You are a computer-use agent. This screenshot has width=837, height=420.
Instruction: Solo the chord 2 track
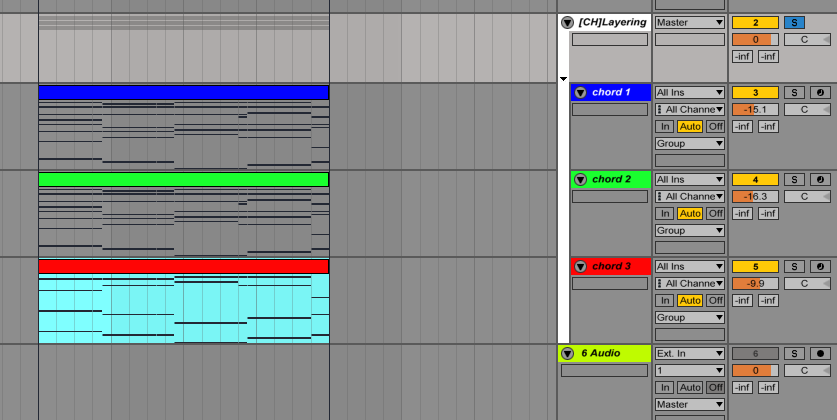click(x=794, y=179)
